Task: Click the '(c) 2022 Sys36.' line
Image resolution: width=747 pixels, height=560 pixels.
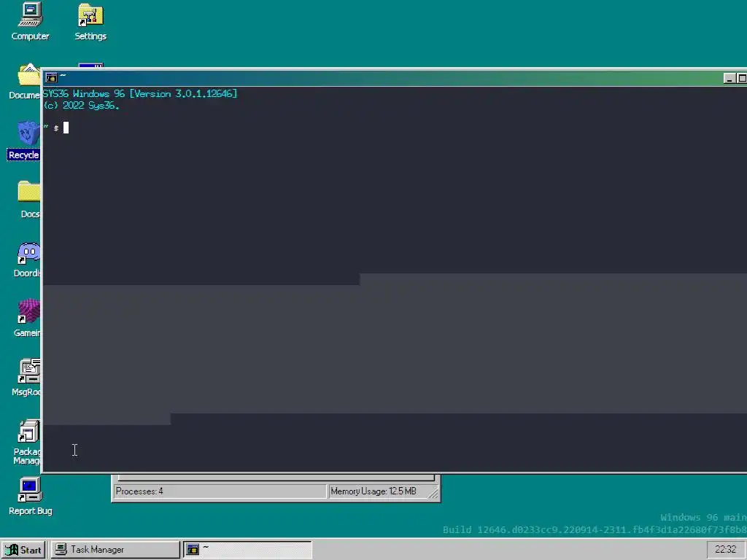Action: tap(82, 105)
